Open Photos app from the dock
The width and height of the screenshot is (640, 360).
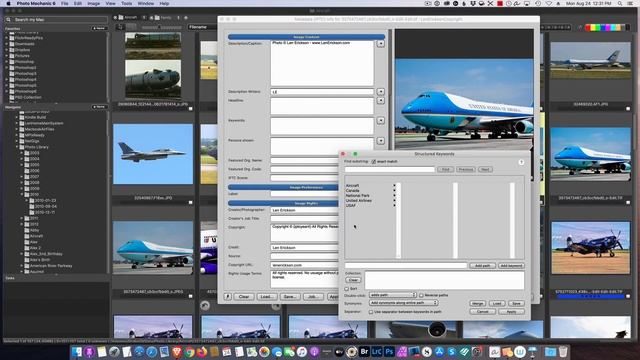click(264, 352)
